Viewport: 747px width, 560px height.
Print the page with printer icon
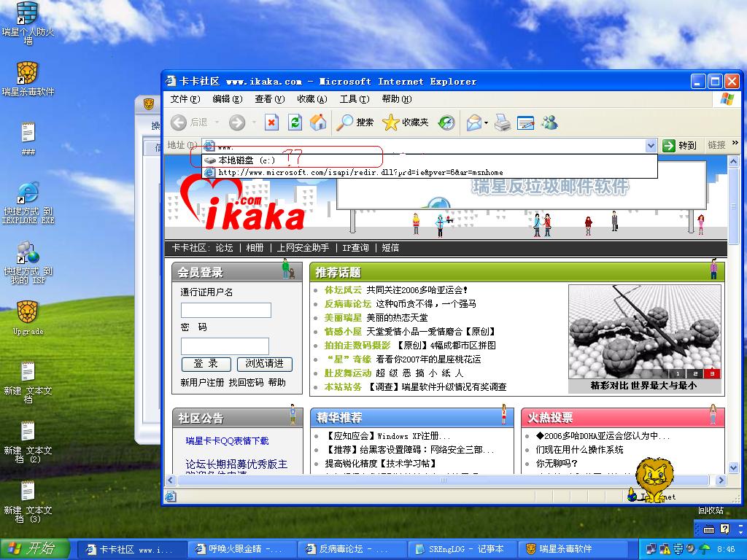tap(502, 122)
